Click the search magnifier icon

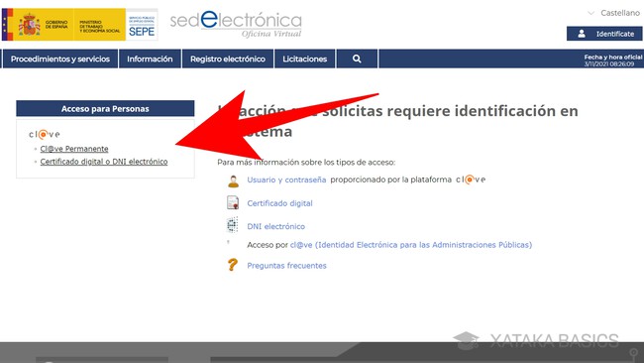pos(357,59)
